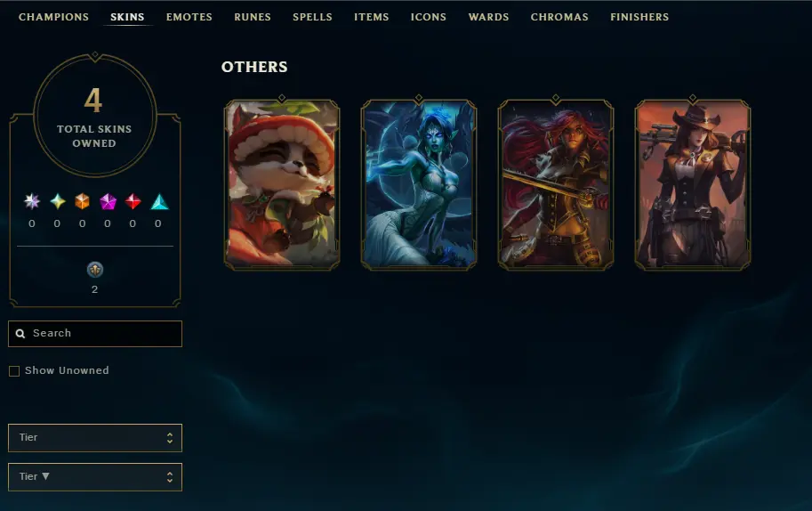Click the arrows on the upper Tier dropdown
Viewport: 812px width, 511px height.
coord(169,438)
